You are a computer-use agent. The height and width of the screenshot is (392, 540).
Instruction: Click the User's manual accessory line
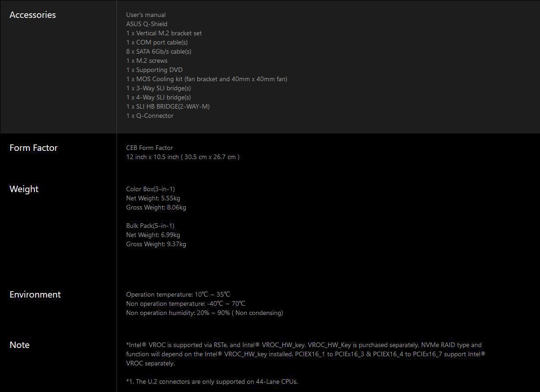(x=146, y=15)
